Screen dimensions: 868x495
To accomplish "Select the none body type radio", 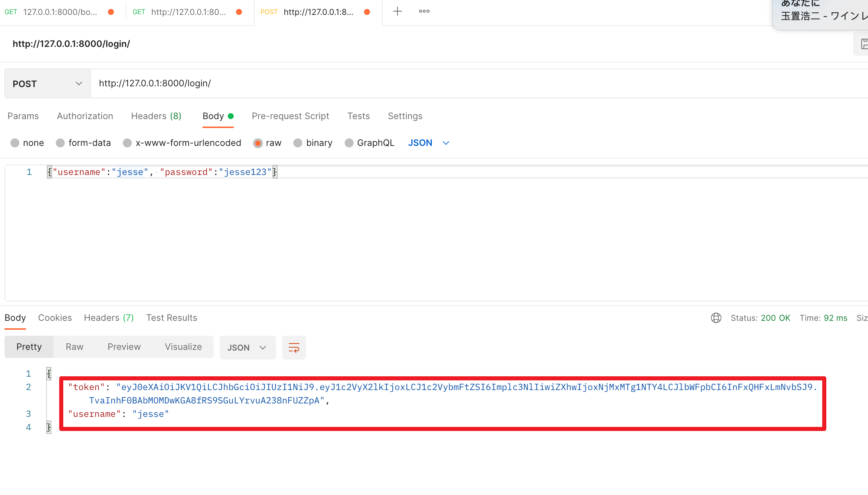I will coord(15,143).
